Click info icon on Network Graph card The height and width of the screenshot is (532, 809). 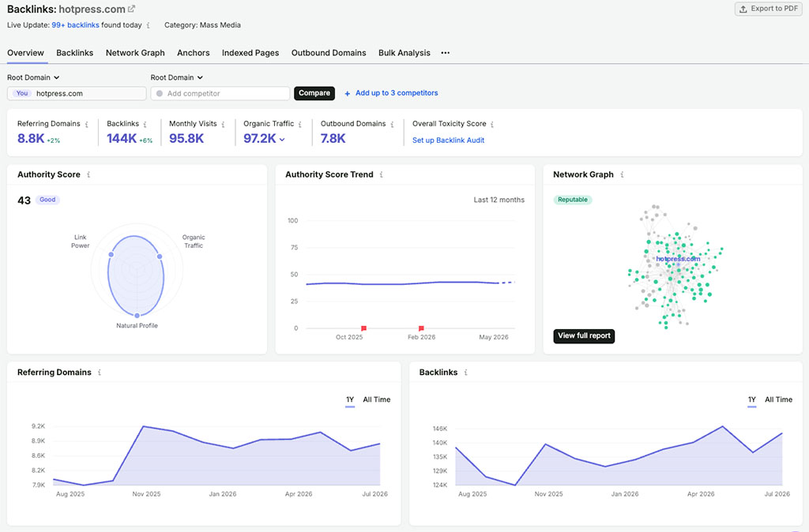(623, 174)
